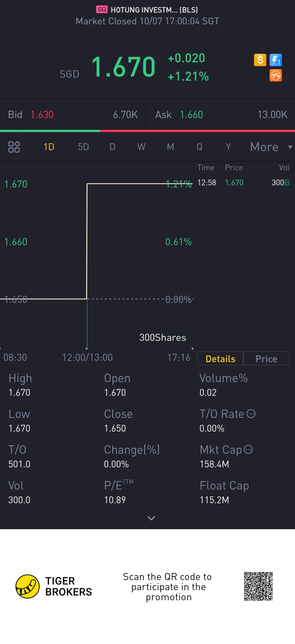This screenshot has height=644, width=295.
Task: Tap the Bid price 1.630
Action: click(x=42, y=115)
